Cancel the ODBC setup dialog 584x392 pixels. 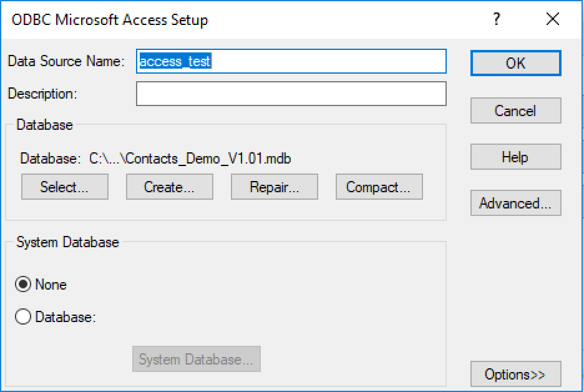click(516, 110)
